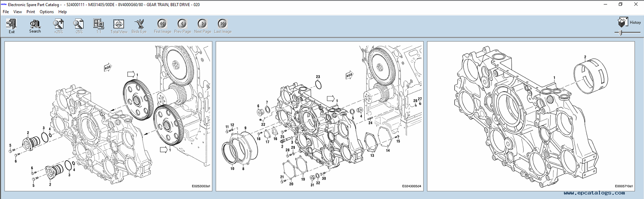
Task: Open the History panel icon
Action: (x=623, y=22)
